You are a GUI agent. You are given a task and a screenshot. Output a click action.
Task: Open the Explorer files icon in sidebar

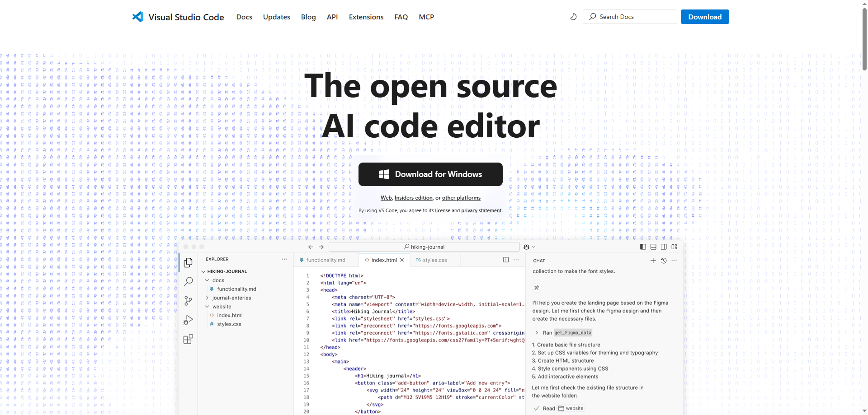[x=188, y=262]
